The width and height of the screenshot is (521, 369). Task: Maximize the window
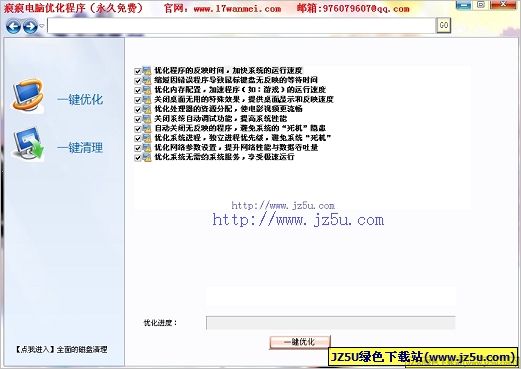pyautogui.click(x=481, y=5)
